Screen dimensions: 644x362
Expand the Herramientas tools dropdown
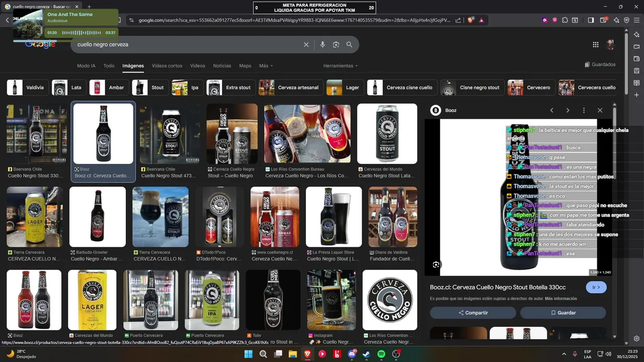point(341,66)
